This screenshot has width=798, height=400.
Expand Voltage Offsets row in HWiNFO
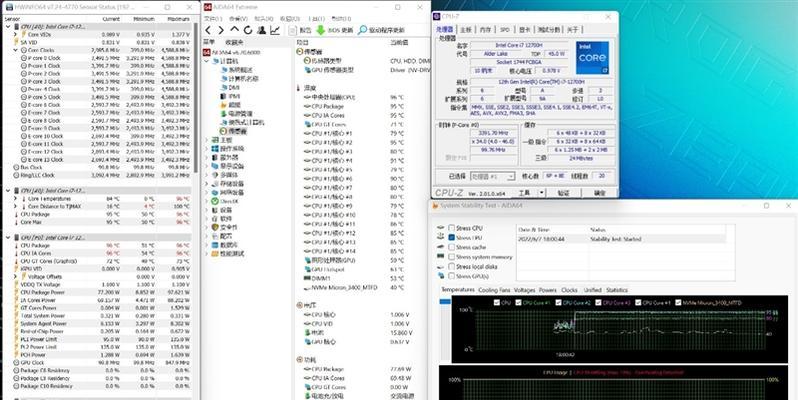[16, 277]
